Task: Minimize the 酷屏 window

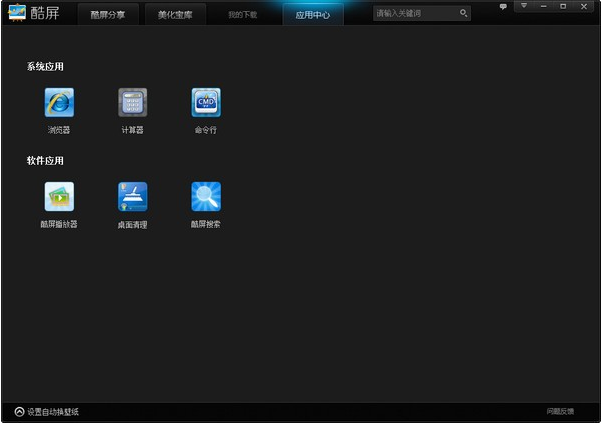Action: pos(544,7)
